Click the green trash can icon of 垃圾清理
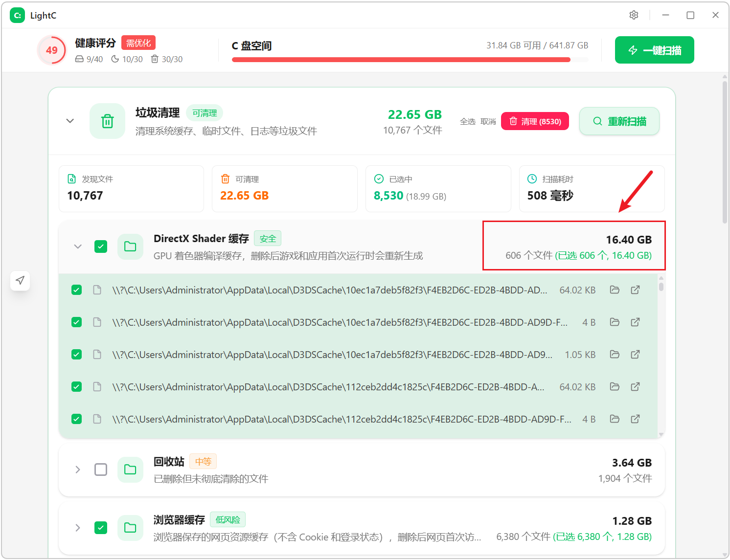 coord(107,121)
